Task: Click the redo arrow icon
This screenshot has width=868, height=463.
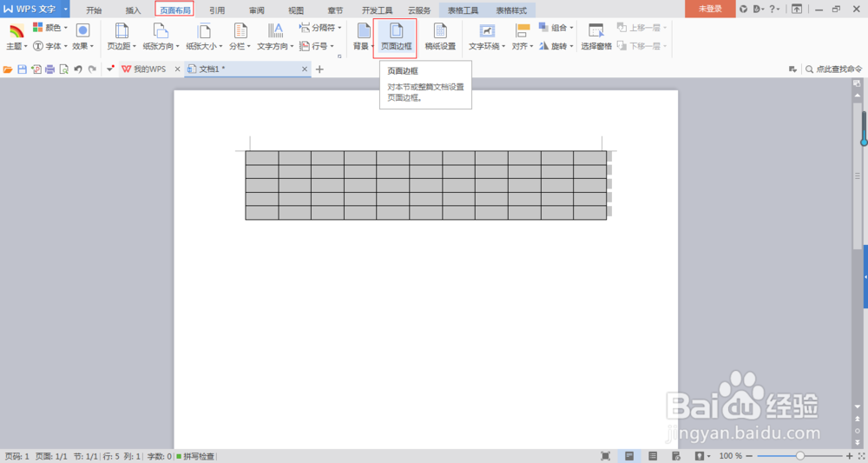Action: tap(92, 69)
